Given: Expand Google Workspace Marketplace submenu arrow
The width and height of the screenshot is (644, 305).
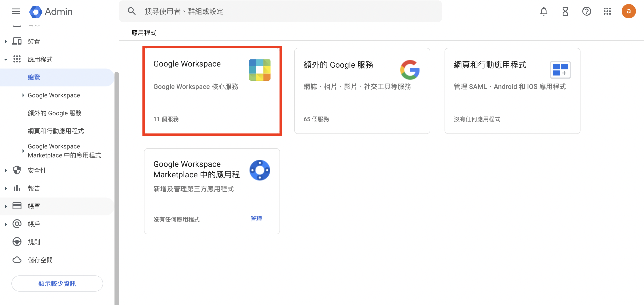Looking at the screenshot, I should pyautogui.click(x=23, y=151).
